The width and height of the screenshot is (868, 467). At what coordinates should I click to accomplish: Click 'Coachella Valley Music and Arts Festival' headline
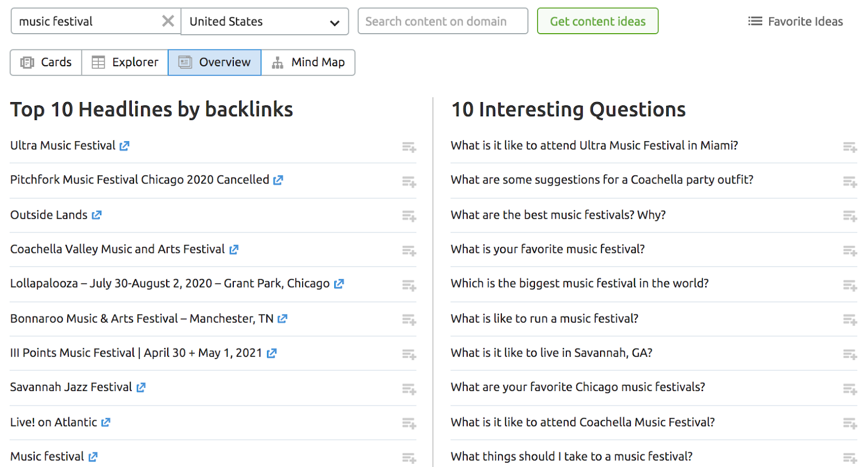point(117,249)
